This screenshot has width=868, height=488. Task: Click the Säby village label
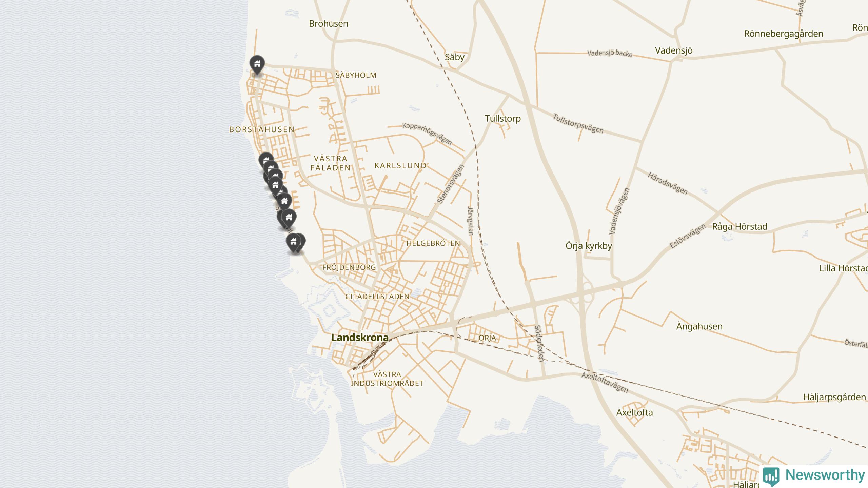454,57
